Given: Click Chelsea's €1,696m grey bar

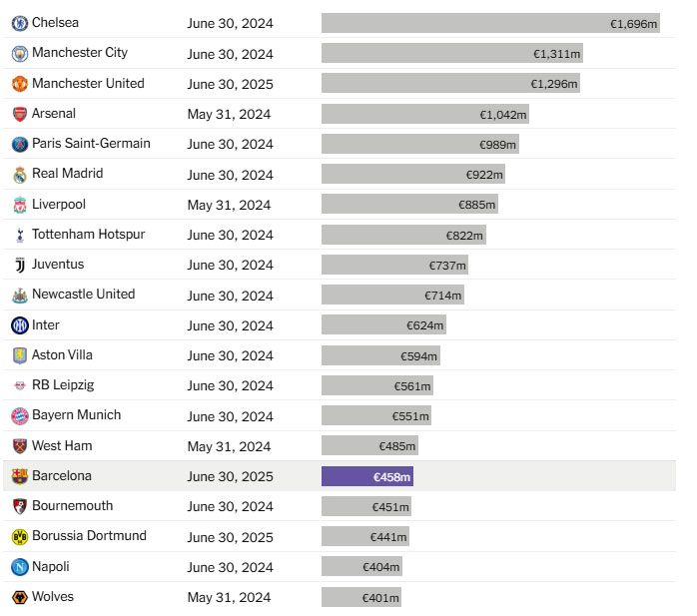Looking at the screenshot, I should coord(490,23).
